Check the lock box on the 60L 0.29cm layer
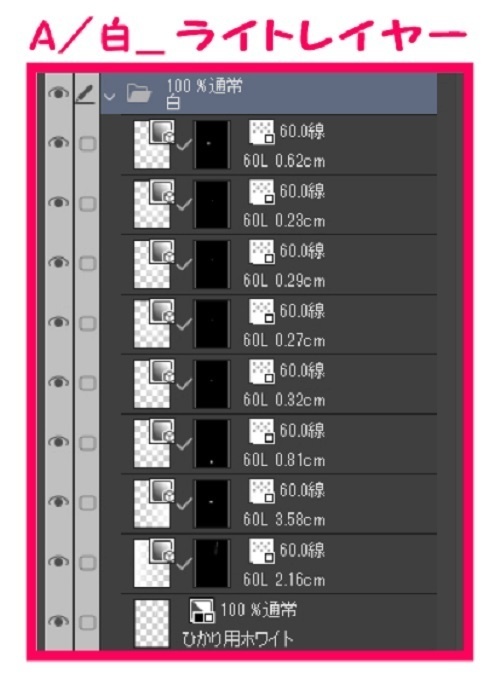Viewport: 500px width, 686px height. tap(87, 264)
